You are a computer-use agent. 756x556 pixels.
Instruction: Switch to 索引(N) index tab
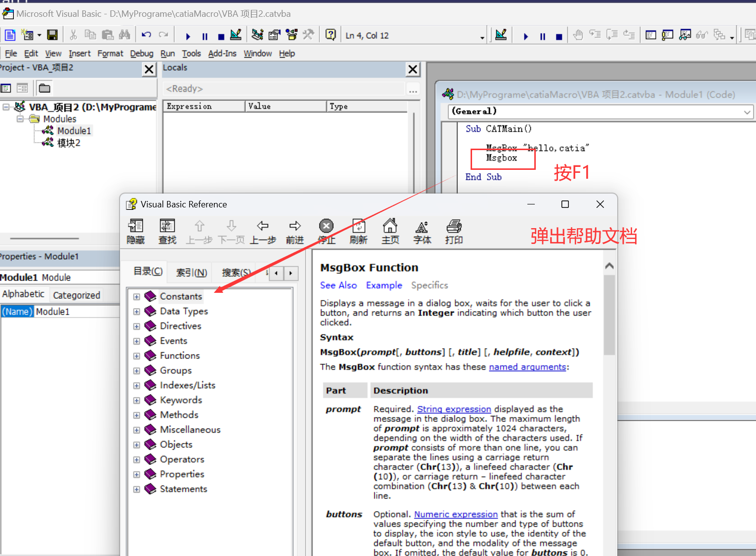192,273
